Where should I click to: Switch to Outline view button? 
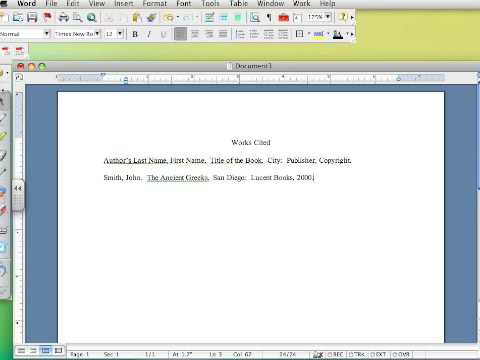tap(33, 350)
